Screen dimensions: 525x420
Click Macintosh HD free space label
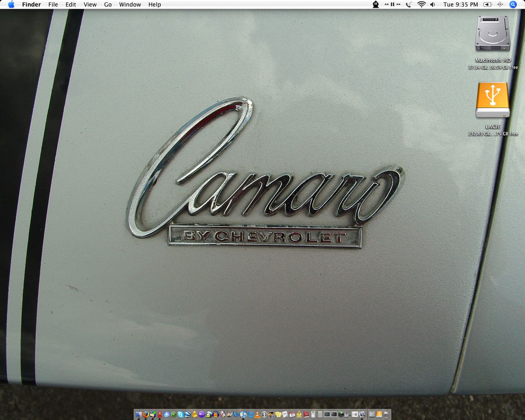click(493, 67)
